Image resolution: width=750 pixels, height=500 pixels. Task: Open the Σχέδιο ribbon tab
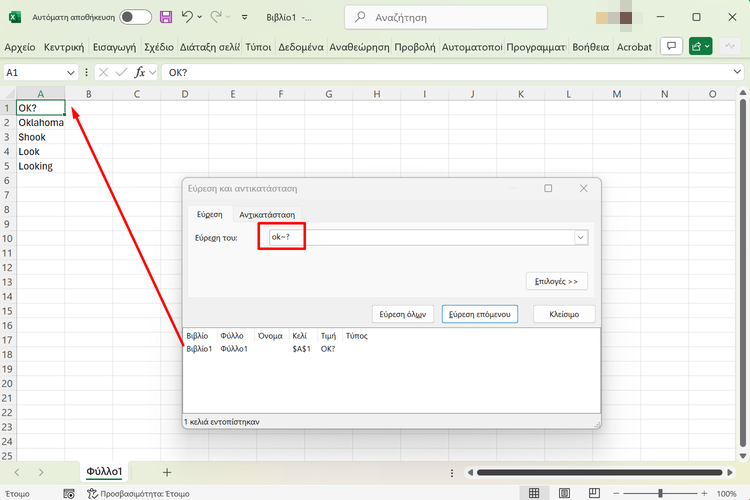pos(159,47)
